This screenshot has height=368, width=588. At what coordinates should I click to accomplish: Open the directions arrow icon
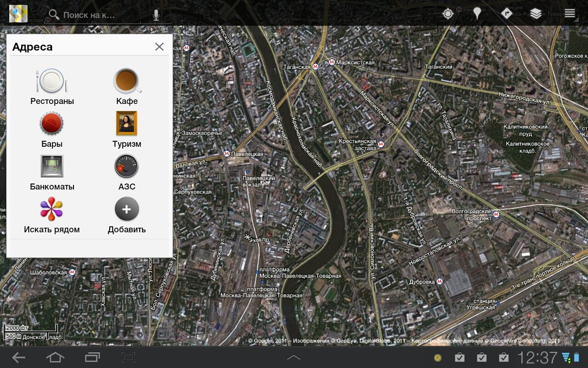click(507, 13)
